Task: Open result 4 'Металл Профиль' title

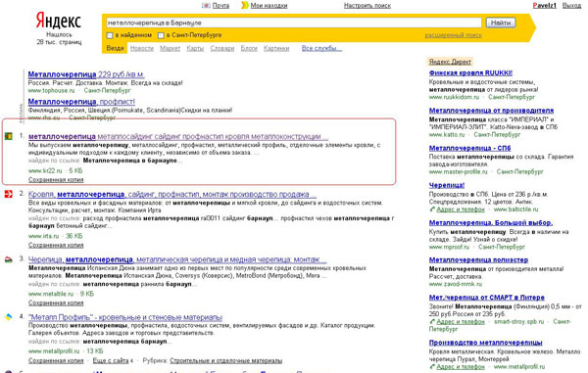Action: point(125,317)
